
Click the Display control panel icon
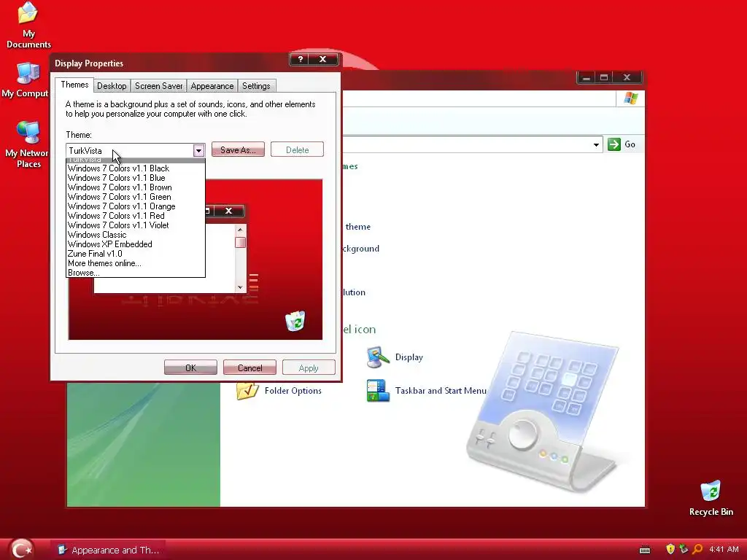coord(378,357)
